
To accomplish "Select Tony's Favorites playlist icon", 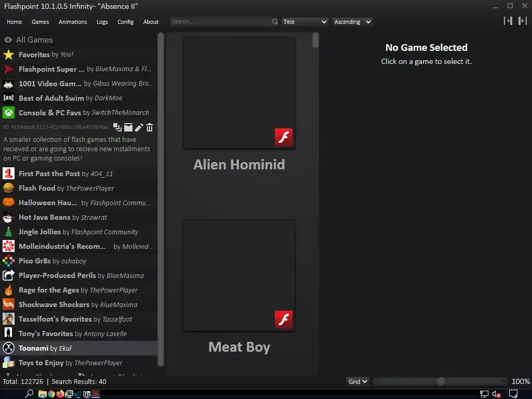I will click(x=8, y=334).
